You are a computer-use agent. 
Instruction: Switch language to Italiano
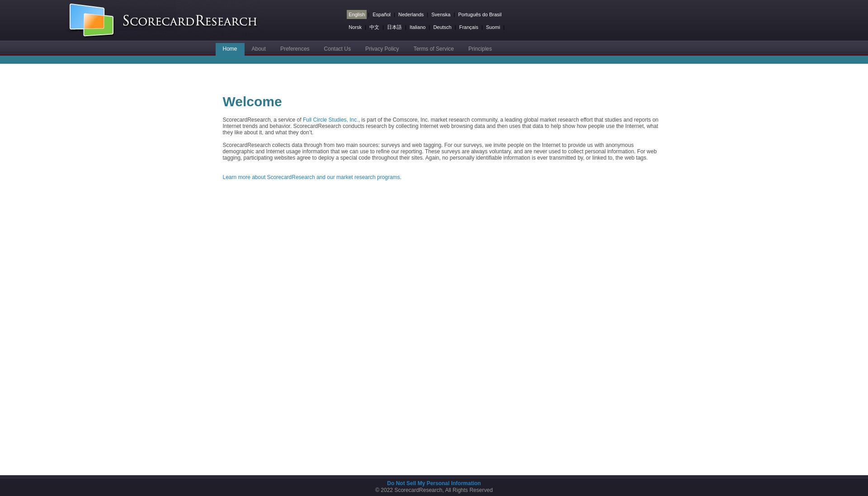(417, 27)
